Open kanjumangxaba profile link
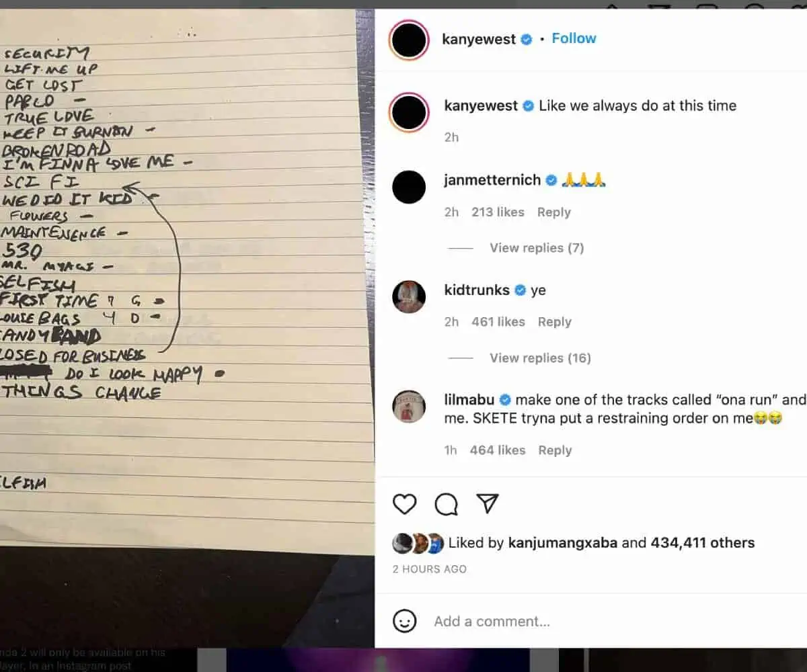Viewport: 807px width, 672px height. (x=563, y=543)
